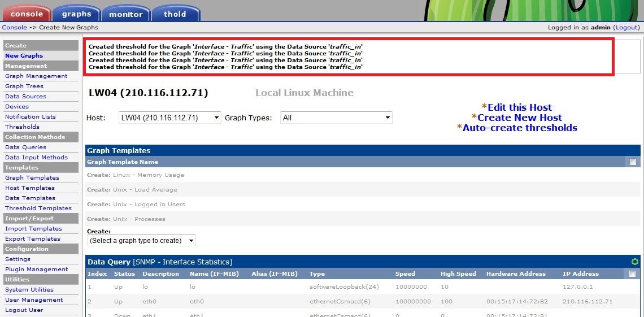Select the 'Unix - Processes' template row
The image size is (644, 317).
tap(363, 219)
